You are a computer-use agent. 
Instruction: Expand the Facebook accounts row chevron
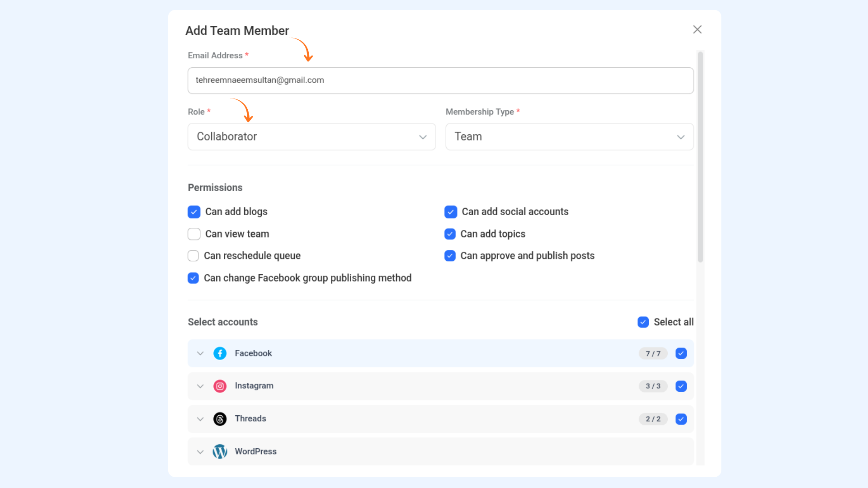(x=200, y=353)
